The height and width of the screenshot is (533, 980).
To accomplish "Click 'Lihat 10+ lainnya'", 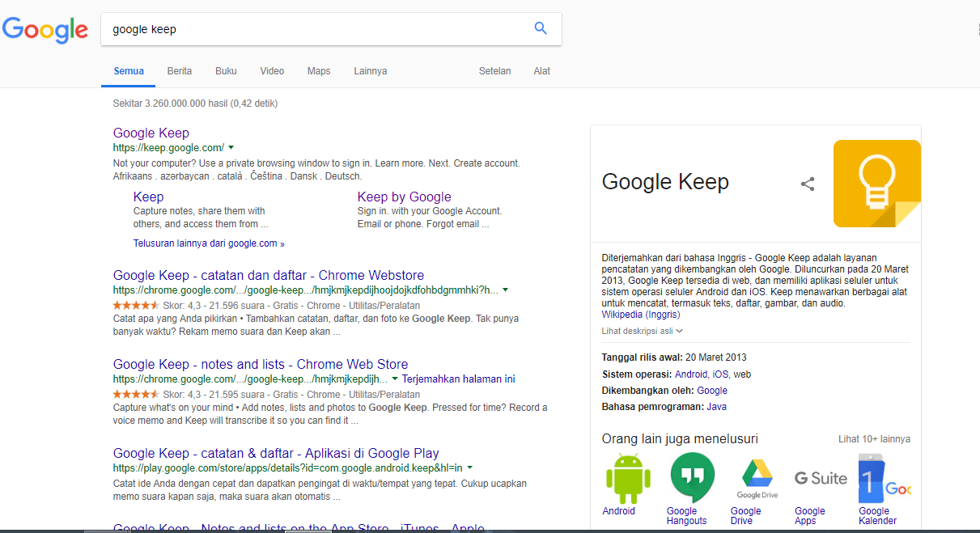I will coord(874,439).
